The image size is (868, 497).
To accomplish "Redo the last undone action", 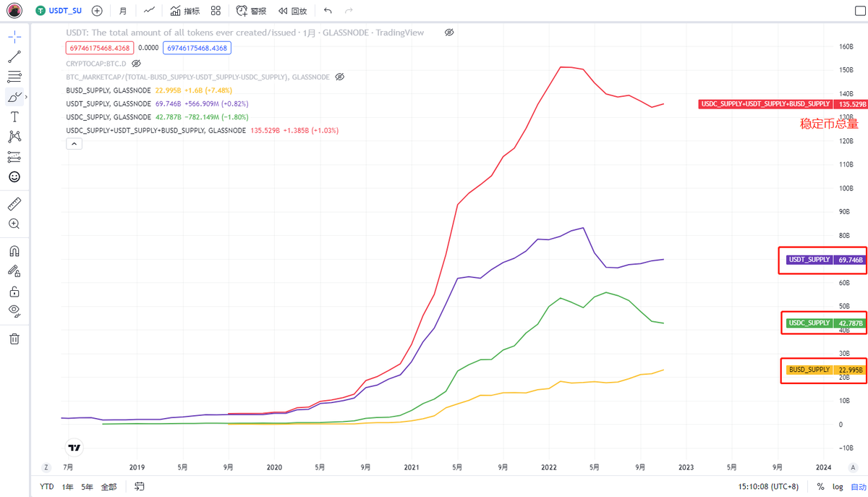I will 349,11.
